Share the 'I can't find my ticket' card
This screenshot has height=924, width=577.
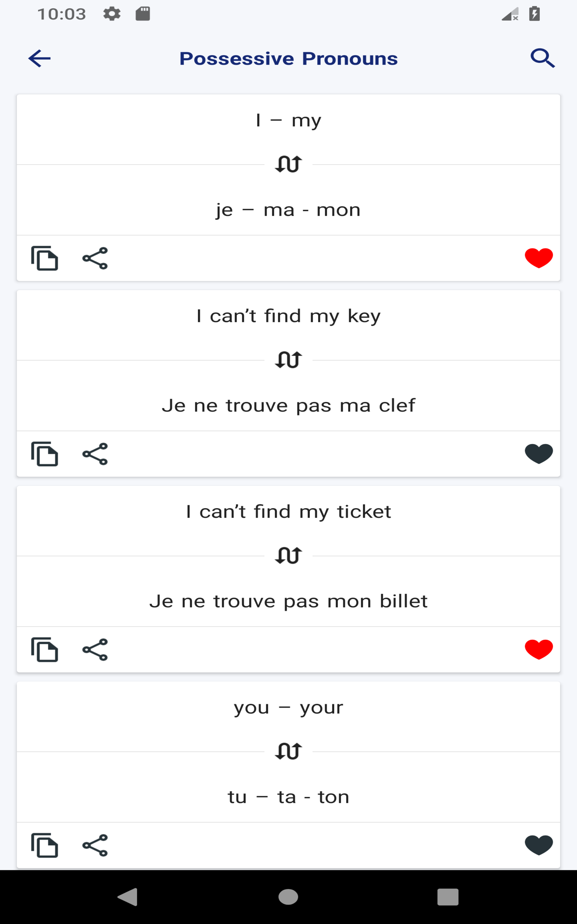click(95, 649)
